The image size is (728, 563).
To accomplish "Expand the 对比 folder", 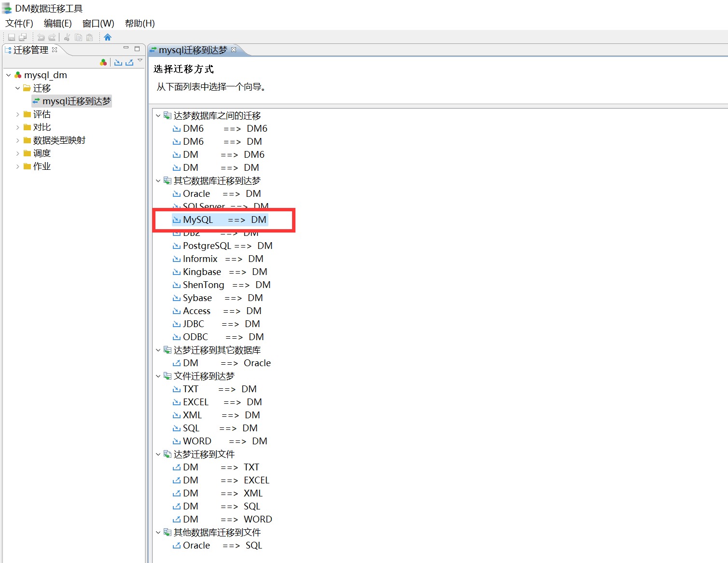I will click(18, 127).
